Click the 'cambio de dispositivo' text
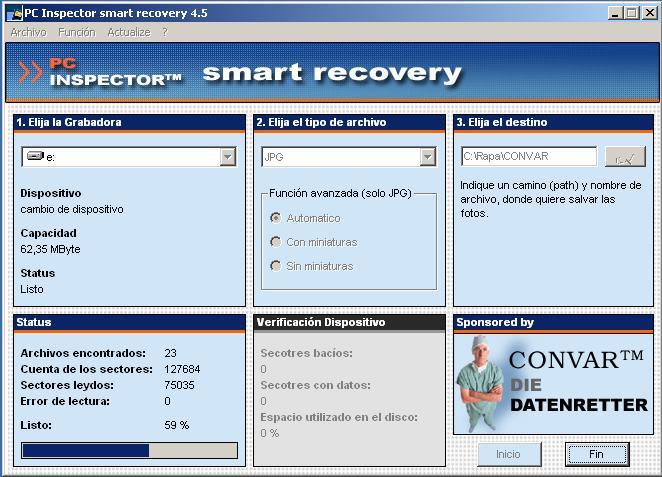This screenshot has height=477, width=662. [x=72, y=209]
